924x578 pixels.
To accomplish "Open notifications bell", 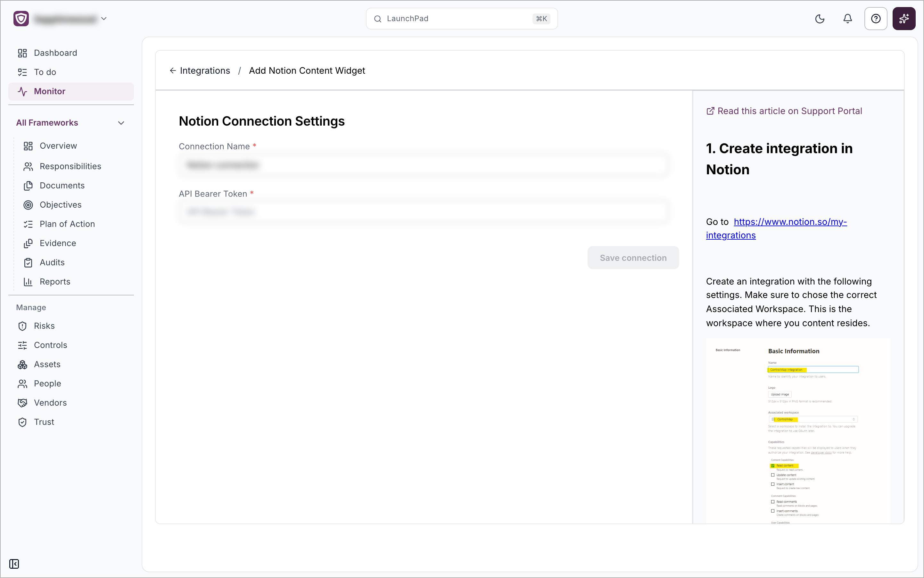I will [x=847, y=19].
